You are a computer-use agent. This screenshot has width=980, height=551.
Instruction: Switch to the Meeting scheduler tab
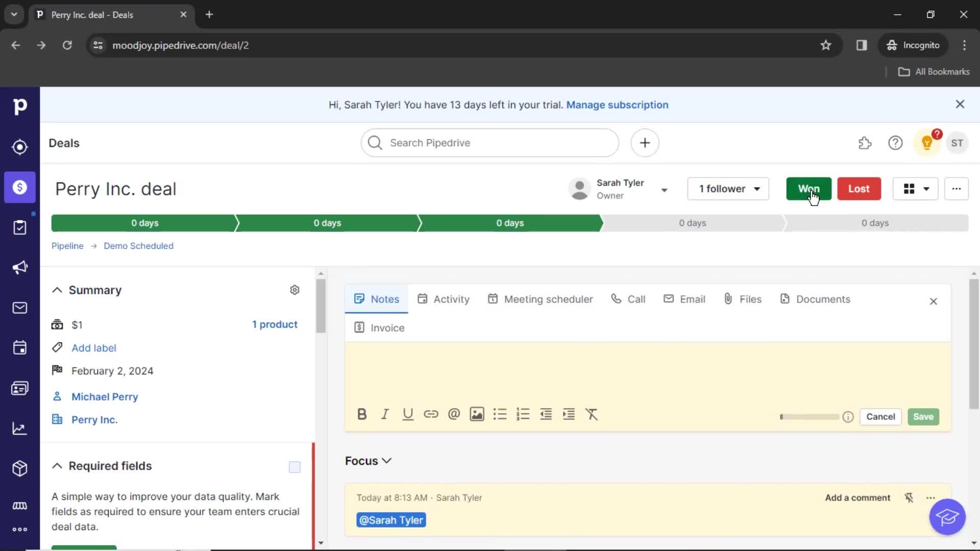[541, 299]
